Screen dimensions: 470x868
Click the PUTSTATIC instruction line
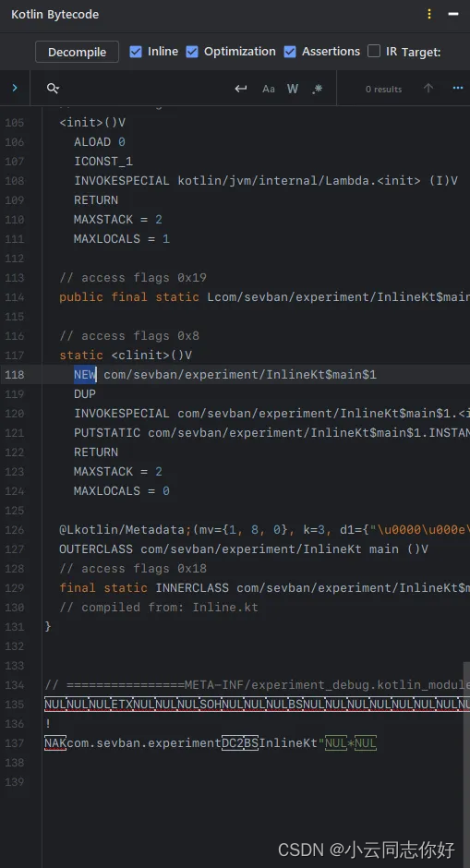271,433
